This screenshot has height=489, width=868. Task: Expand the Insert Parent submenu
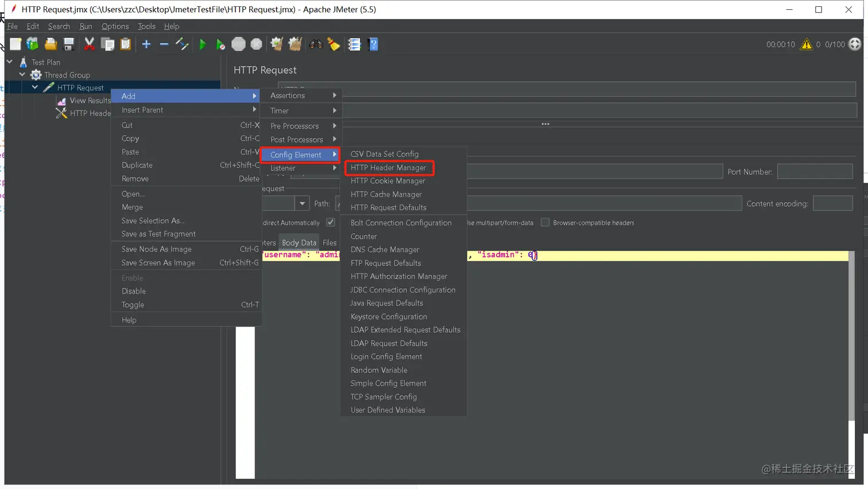[187, 110]
